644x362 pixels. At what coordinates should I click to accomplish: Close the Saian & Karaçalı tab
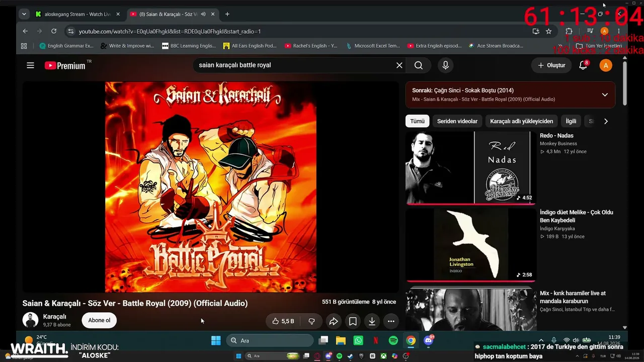point(213,14)
